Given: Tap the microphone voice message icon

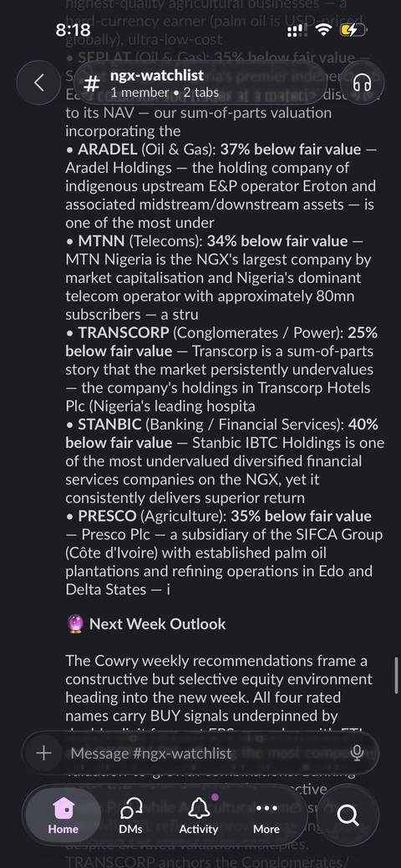Looking at the screenshot, I should pyautogui.click(x=358, y=752).
